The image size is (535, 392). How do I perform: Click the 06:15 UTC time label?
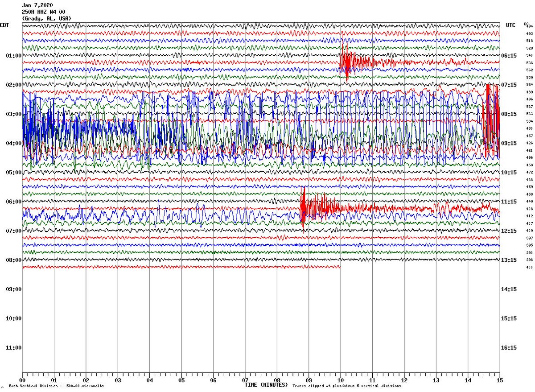coord(509,56)
